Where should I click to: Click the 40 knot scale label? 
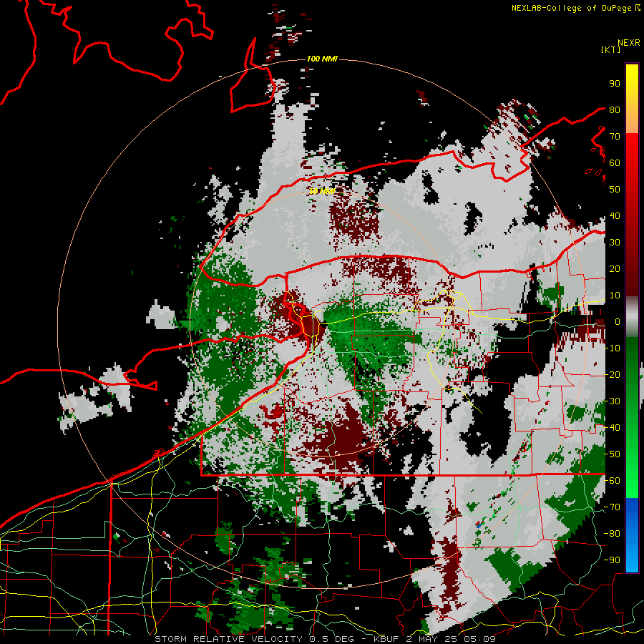coord(615,216)
